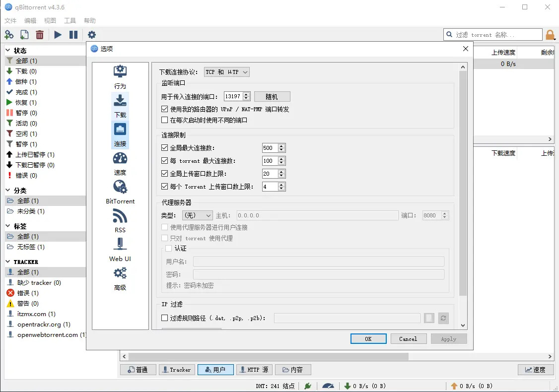This screenshot has height=392, width=559.
Task: Open the proxy 类型 (无) dropdown
Action: pyautogui.click(x=198, y=215)
